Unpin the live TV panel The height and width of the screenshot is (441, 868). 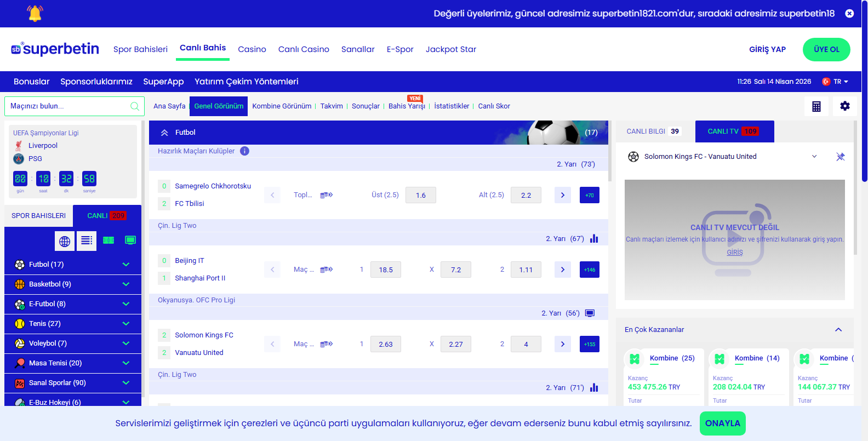(841, 157)
